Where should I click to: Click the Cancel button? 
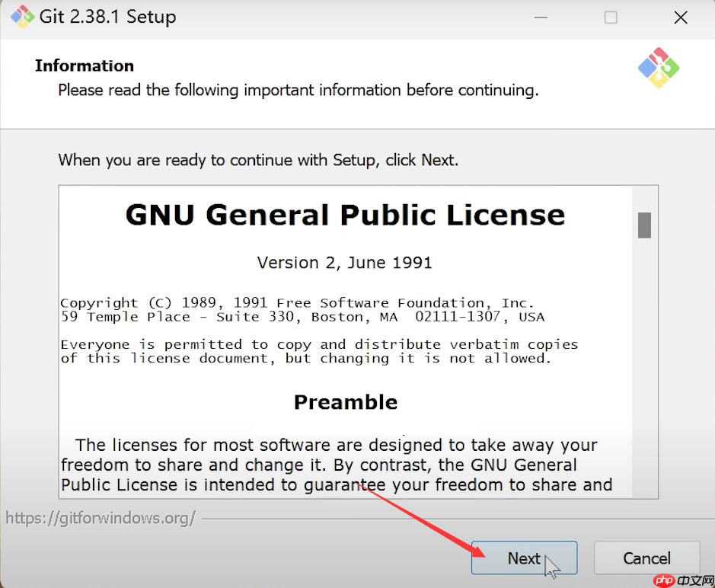(x=646, y=558)
